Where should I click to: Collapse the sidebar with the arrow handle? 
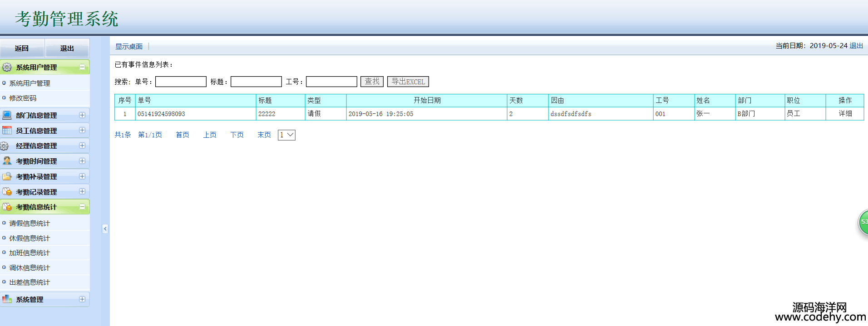click(105, 229)
